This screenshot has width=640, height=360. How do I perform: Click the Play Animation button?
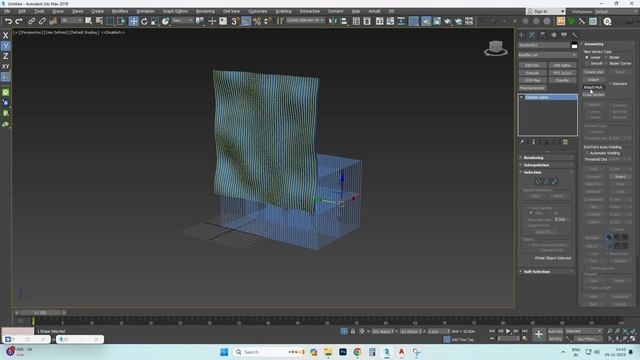tap(508, 331)
